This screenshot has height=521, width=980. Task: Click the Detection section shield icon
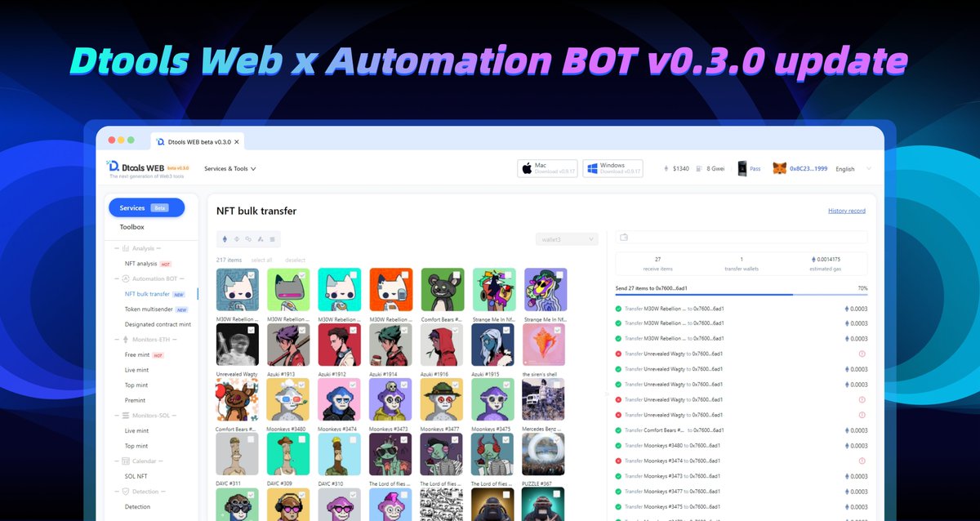point(126,492)
